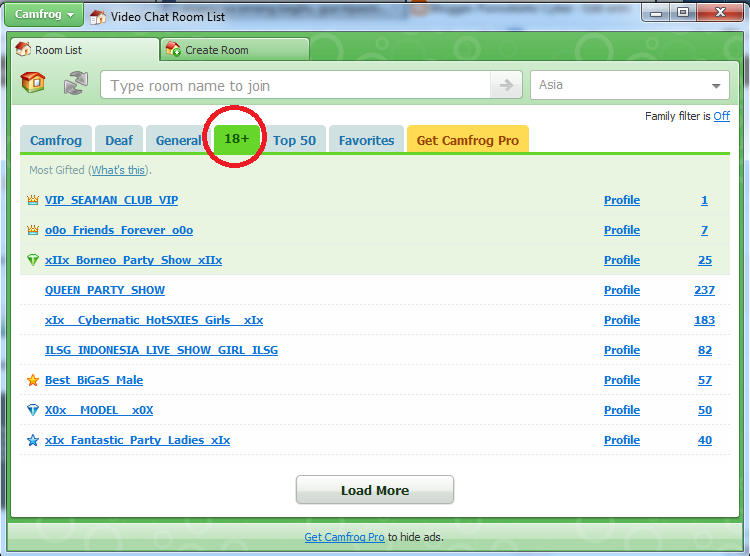Click the 'Type room name to join' field
This screenshot has height=556, width=750.
(x=296, y=85)
